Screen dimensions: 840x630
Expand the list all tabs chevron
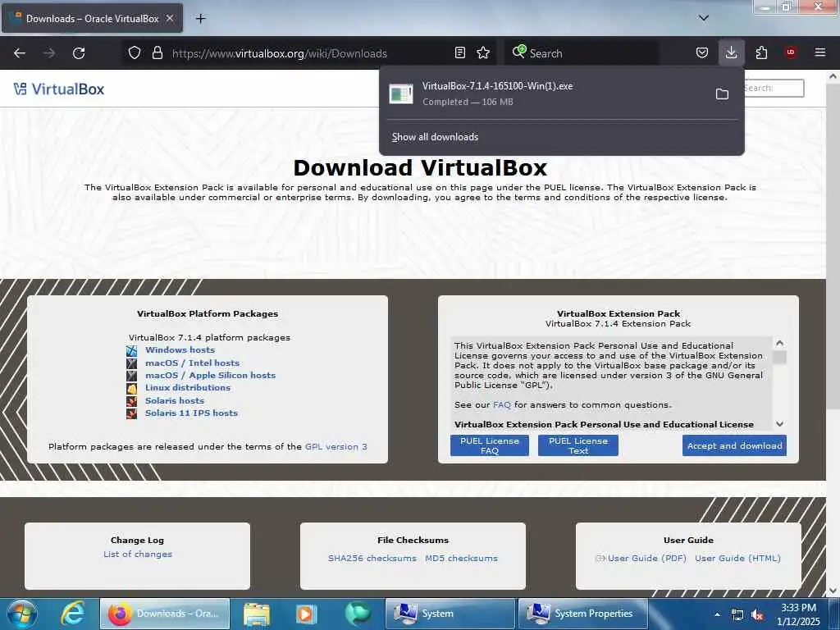click(704, 18)
